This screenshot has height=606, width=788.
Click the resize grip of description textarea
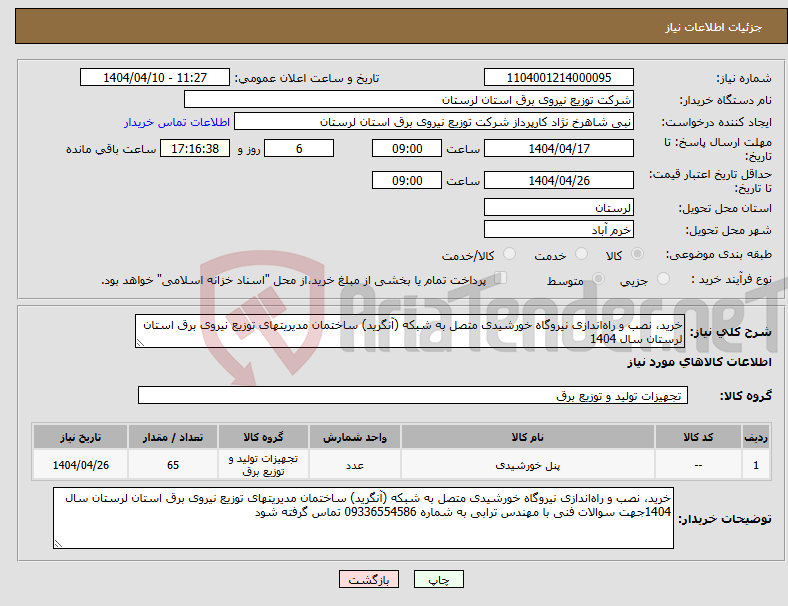click(140, 343)
